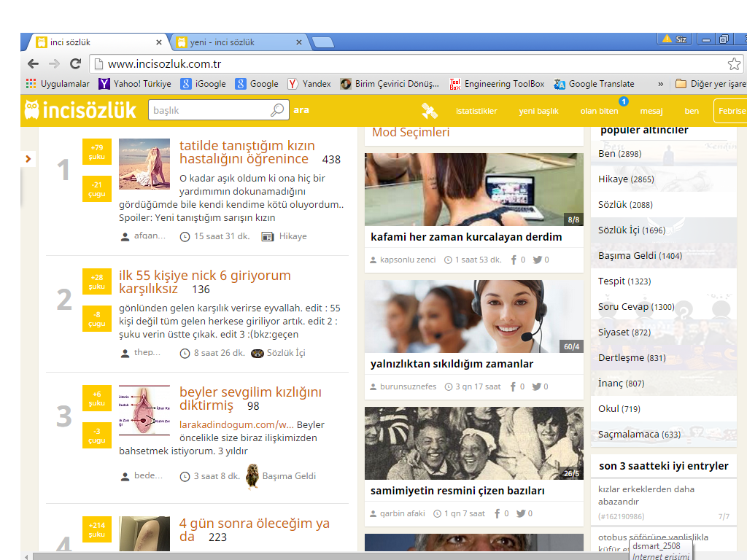Open kızlar erkeklerden daha abazandır entry

[x=646, y=495]
